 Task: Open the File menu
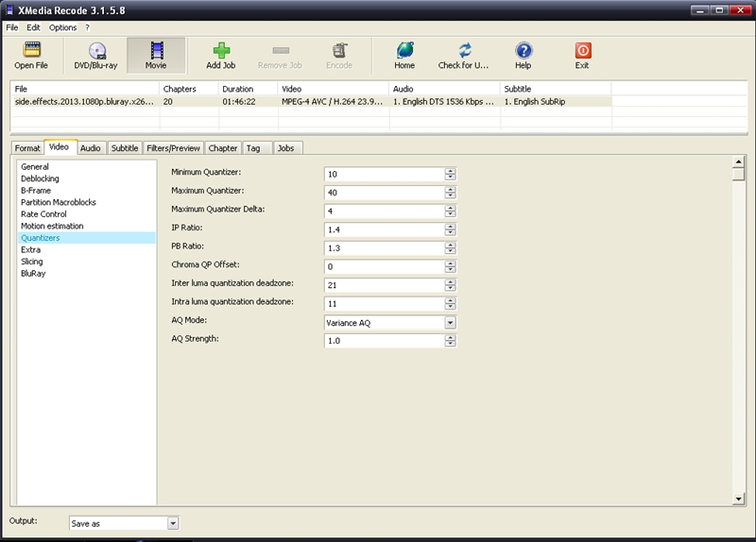[12, 27]
